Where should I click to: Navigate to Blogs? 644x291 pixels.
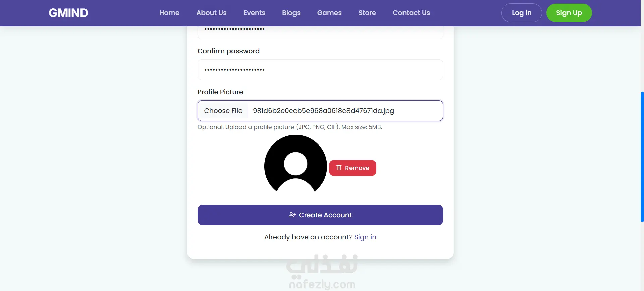[x=291, y=13]
